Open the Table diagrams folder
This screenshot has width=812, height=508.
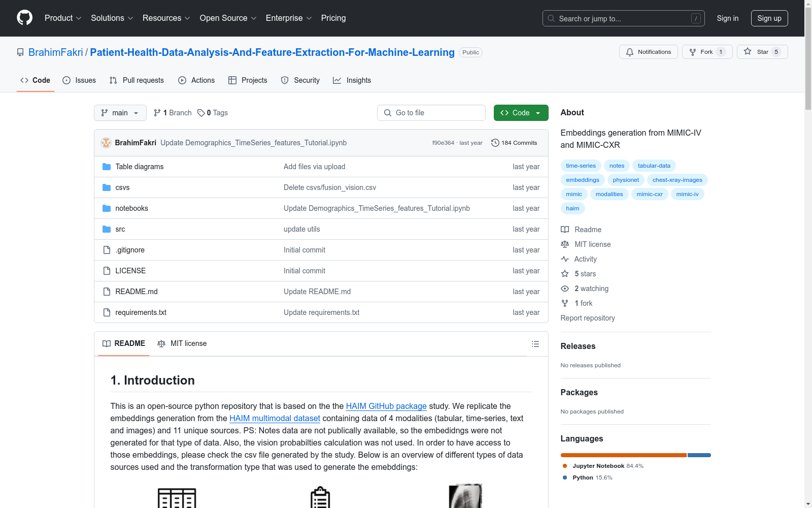pos(139,167)
